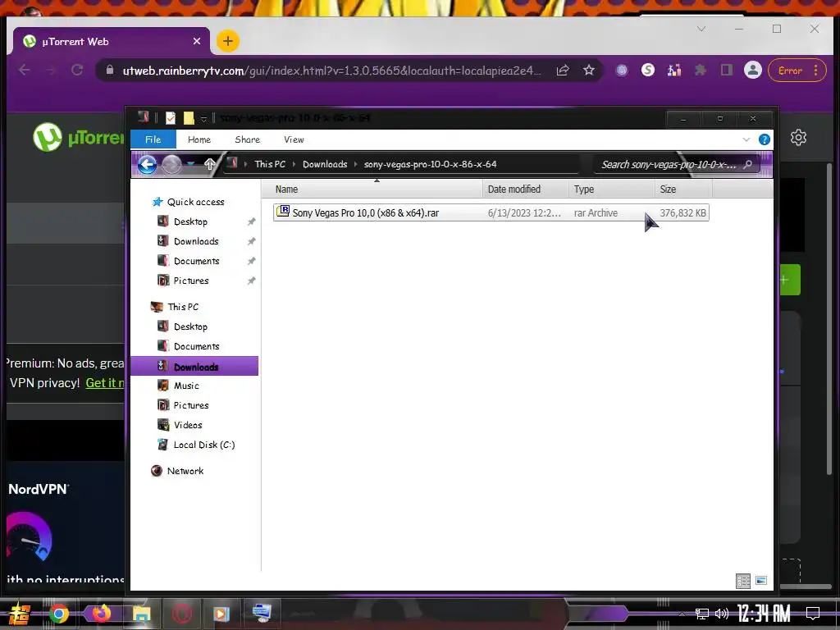Viewport: 840px width, 630px height.
Task: Click quick access properties checkmark icon
Action: (171, 118)
